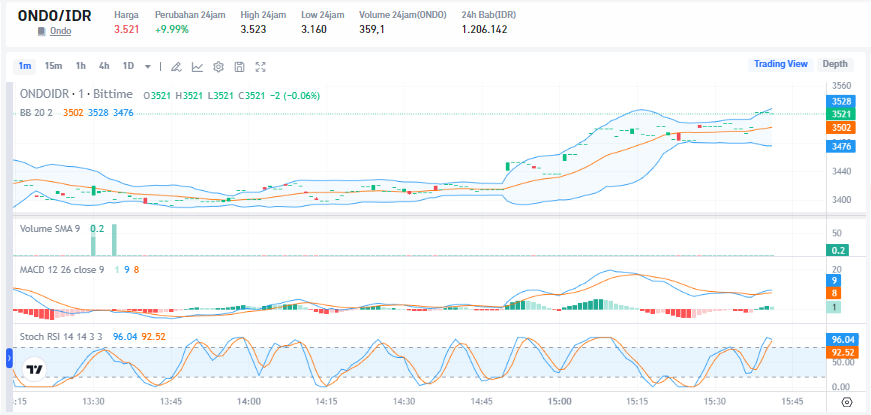871x415 pixels.
Task: Open time axis settings icon at bottom right
Action: (847, 402)
